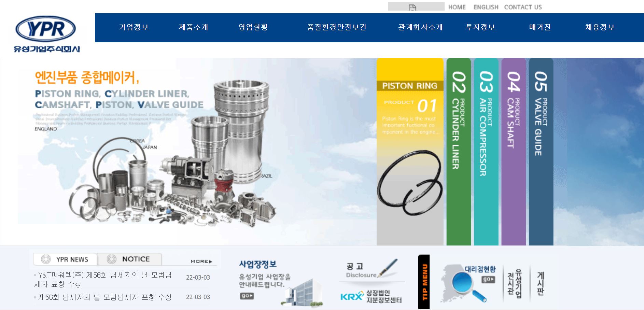The image size is (644, 310).
Task: Expand the 03 AIR COMPRESSOR product panel
Action: pyautogui.click(x=486, y=152)
